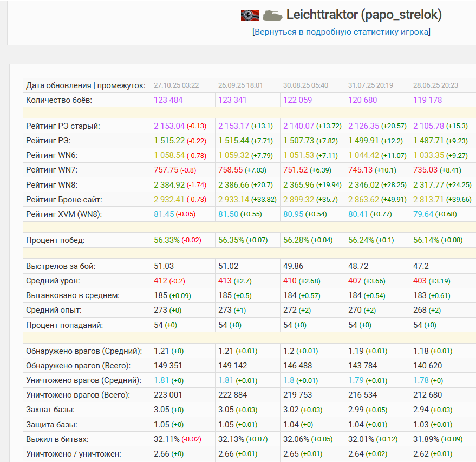Click the Leichttraktor (papo_strelok) page title
476x462 pixels.
[364, 15]
